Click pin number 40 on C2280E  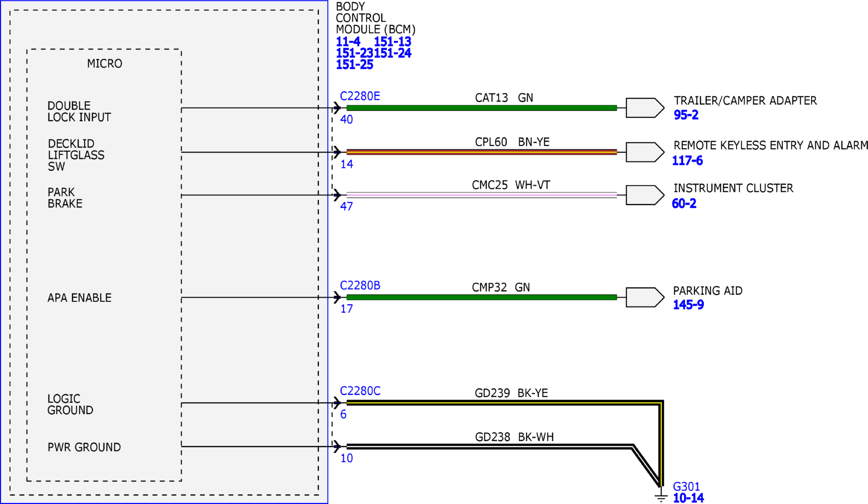[346, 119]
